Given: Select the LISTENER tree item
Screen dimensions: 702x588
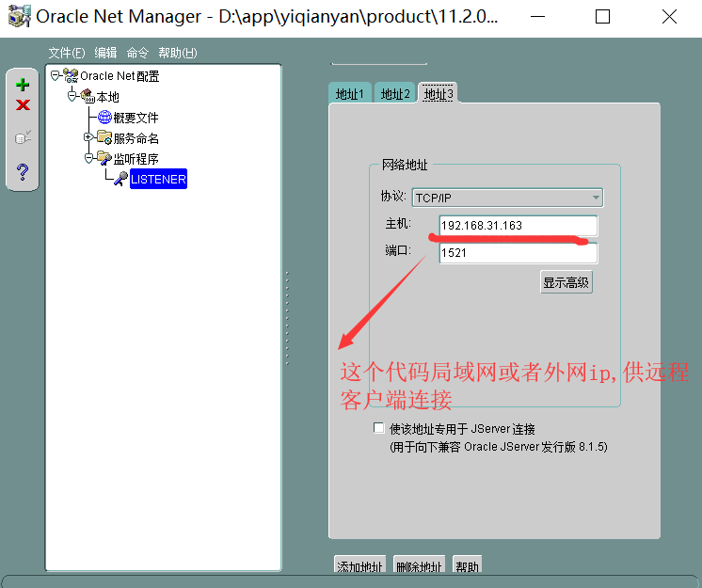Looking at the screenshot, I should click(x=158, y=179).
